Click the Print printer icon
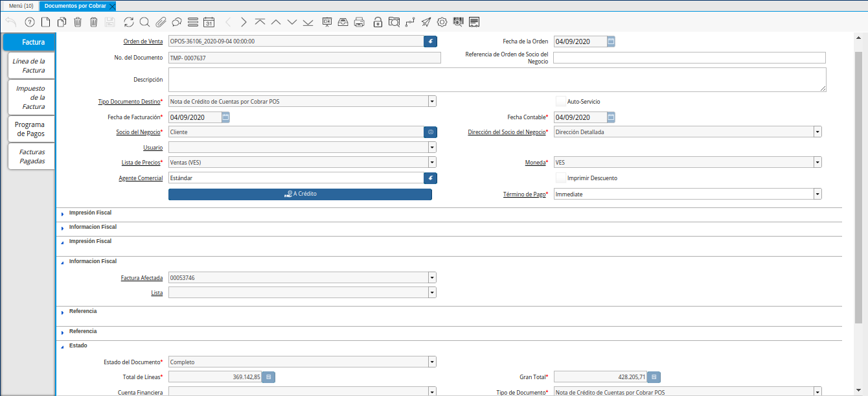This screenshot has height=396, width=868. [x=360, y=22]
